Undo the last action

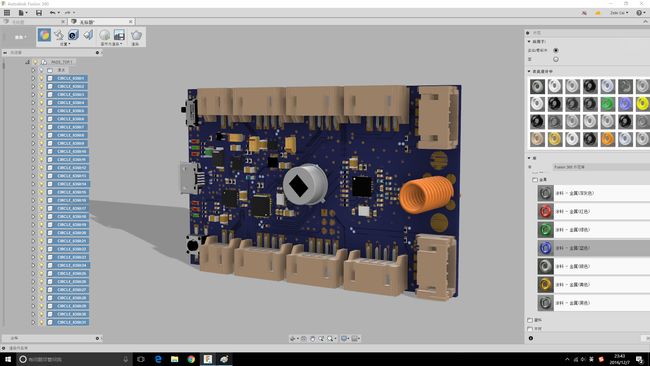point(52,13)
